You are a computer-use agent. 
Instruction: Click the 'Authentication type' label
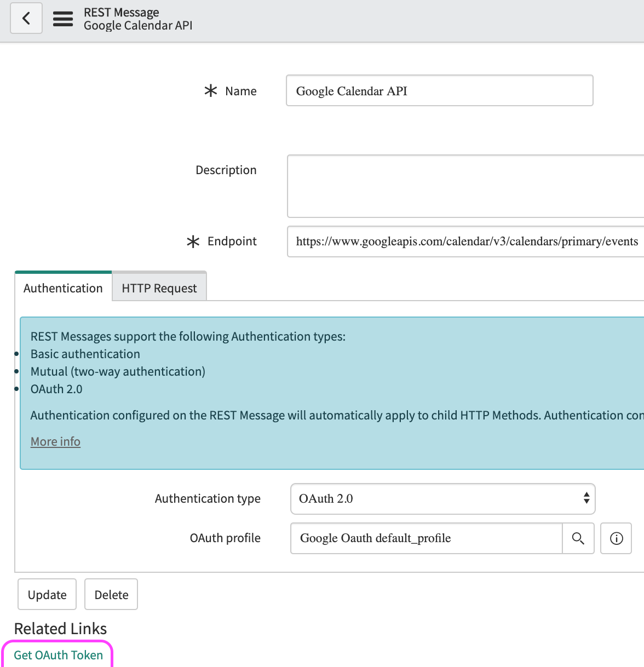tap(208, 498)
